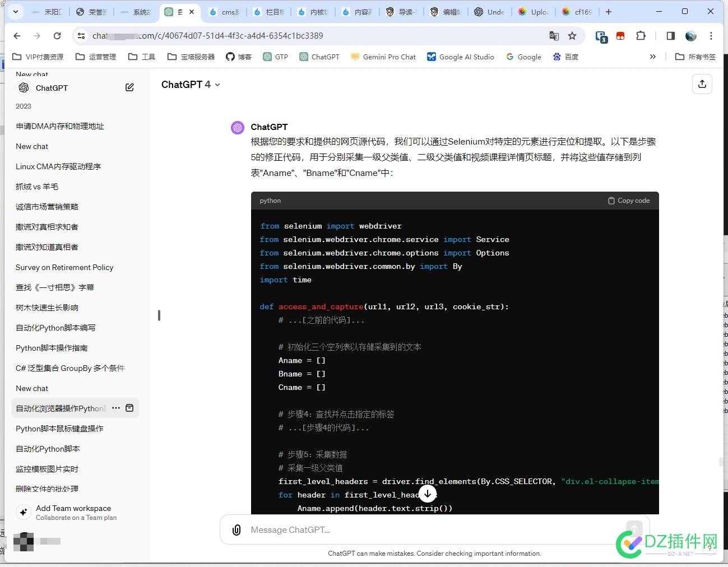Click the ChatGPT avatar icon in the reply
The image size is (728, 567).
pos(238,128)
